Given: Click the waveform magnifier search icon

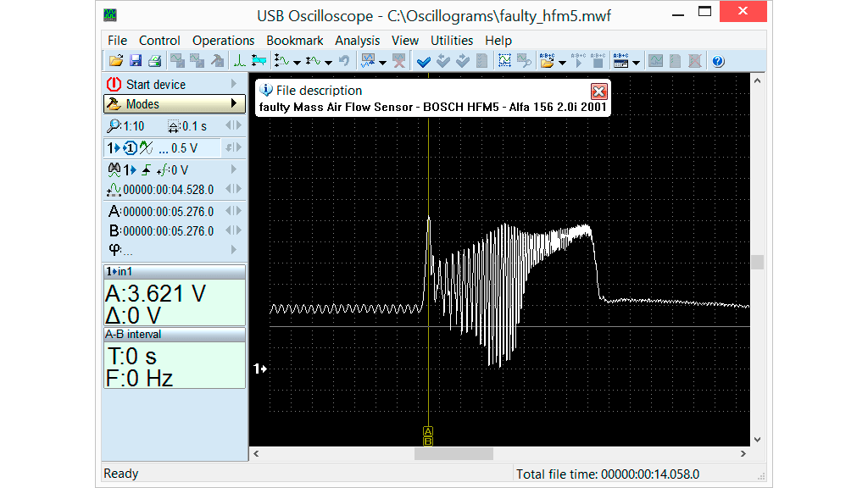Looking at the screenshot, I should 524,61.
